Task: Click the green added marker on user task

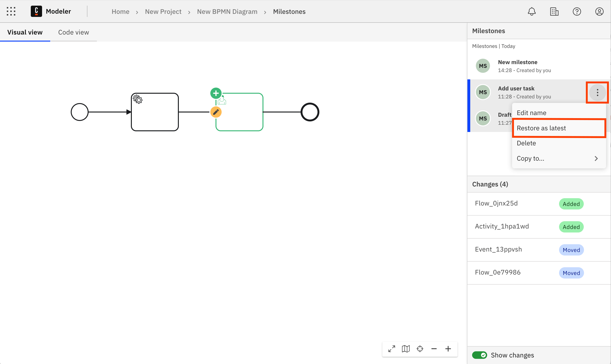Action: point(216,93)
